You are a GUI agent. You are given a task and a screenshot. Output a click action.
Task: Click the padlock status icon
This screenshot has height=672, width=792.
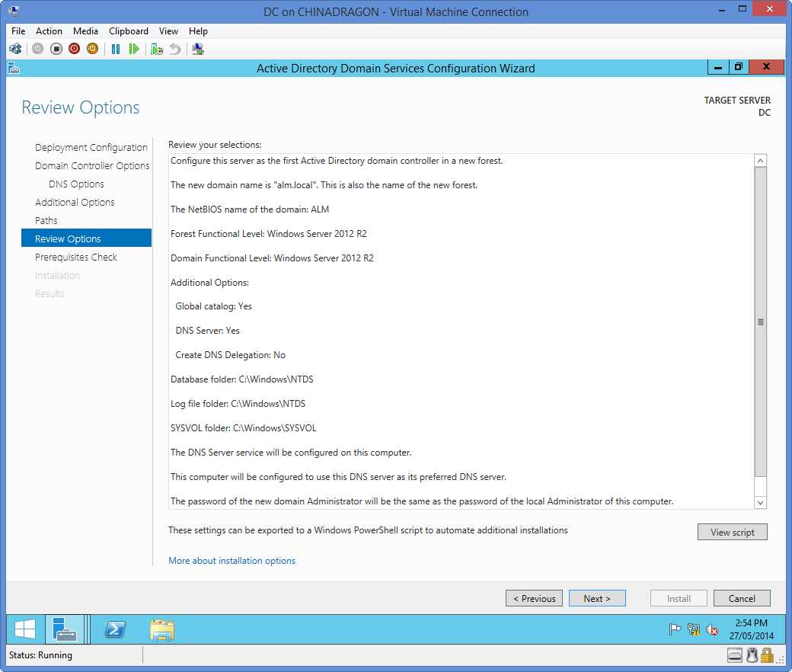tap(768, 655)
